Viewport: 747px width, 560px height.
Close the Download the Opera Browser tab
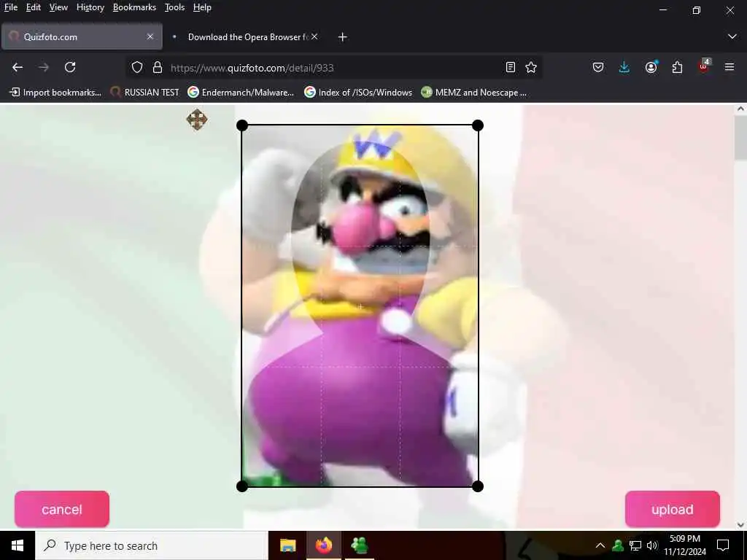click(314, 36)
